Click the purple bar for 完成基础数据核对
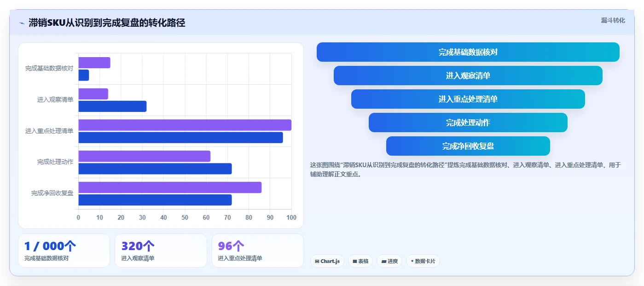 point(94,63)
